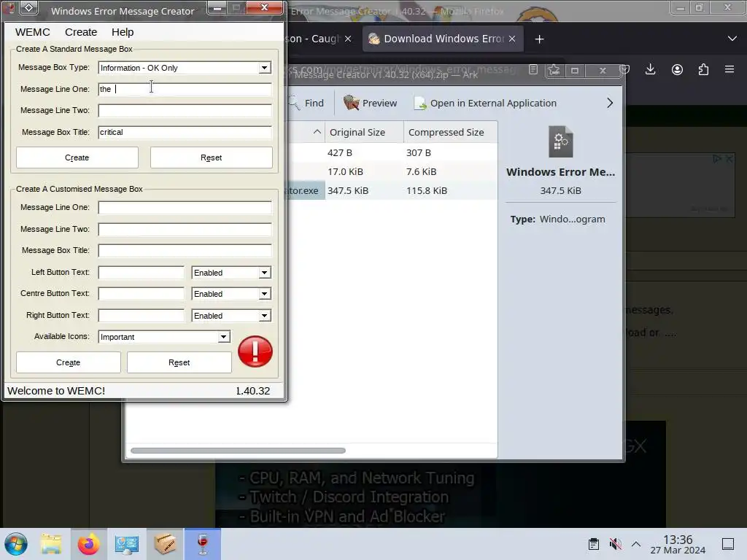Click the customised Message Box Title field
The image size is (747, 560).
pyautogui.click(x=185, y=251)
